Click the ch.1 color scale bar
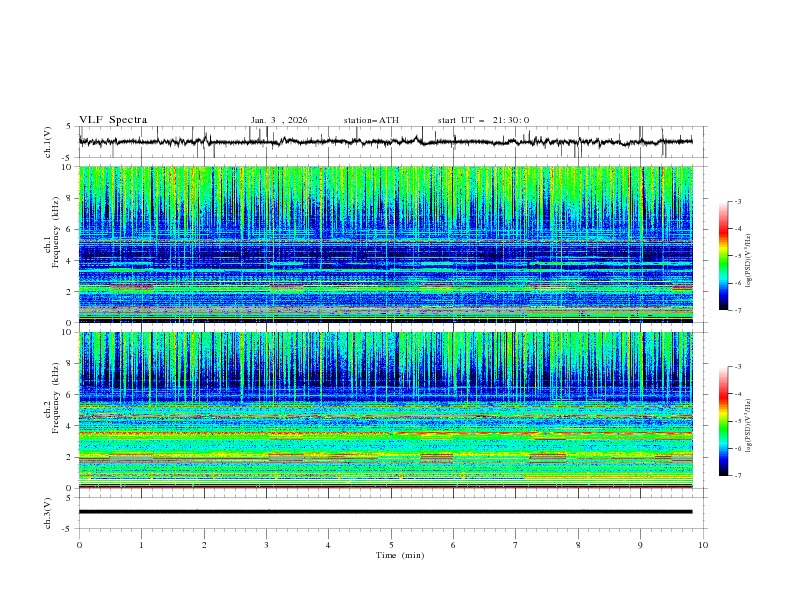Screen dimensions: 792x612 (724, 256)
